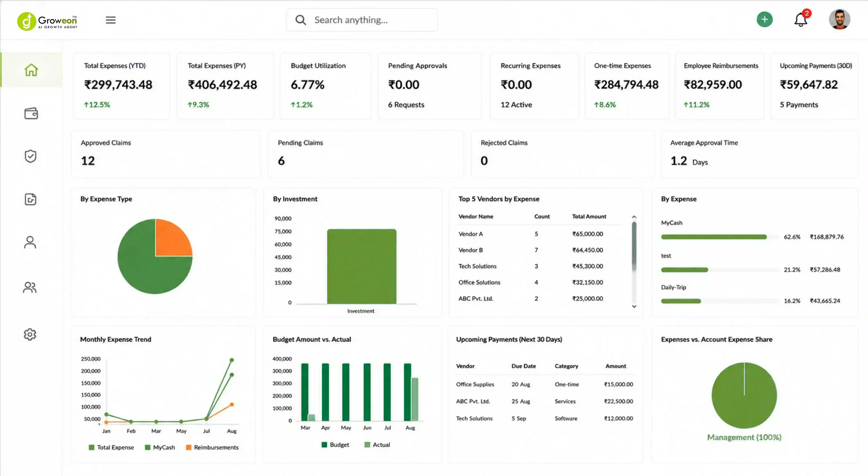The image size is (868, 476).
Task: Open the Rejected Claims card
Action: (563, 154)
